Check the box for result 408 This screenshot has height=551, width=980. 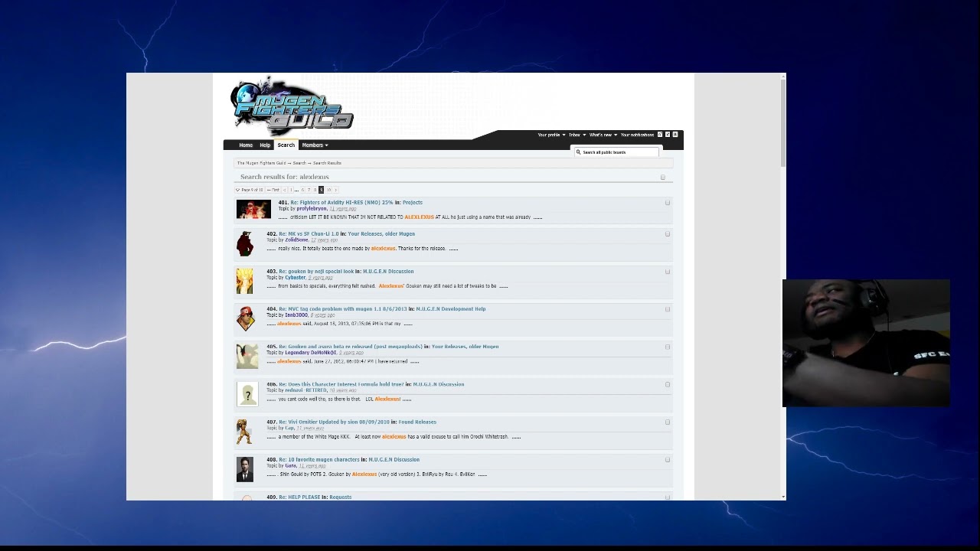(668, 460)
